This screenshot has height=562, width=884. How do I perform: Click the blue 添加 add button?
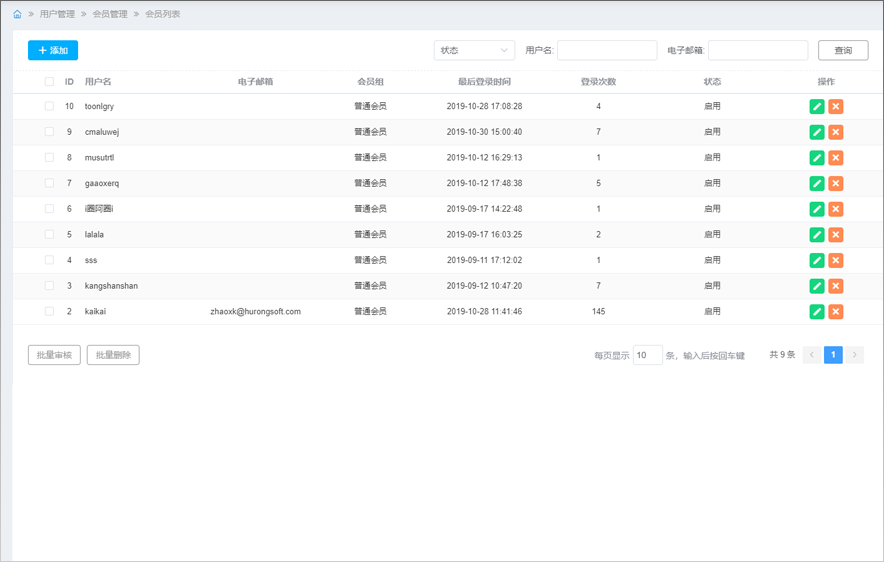pos(53,50)
